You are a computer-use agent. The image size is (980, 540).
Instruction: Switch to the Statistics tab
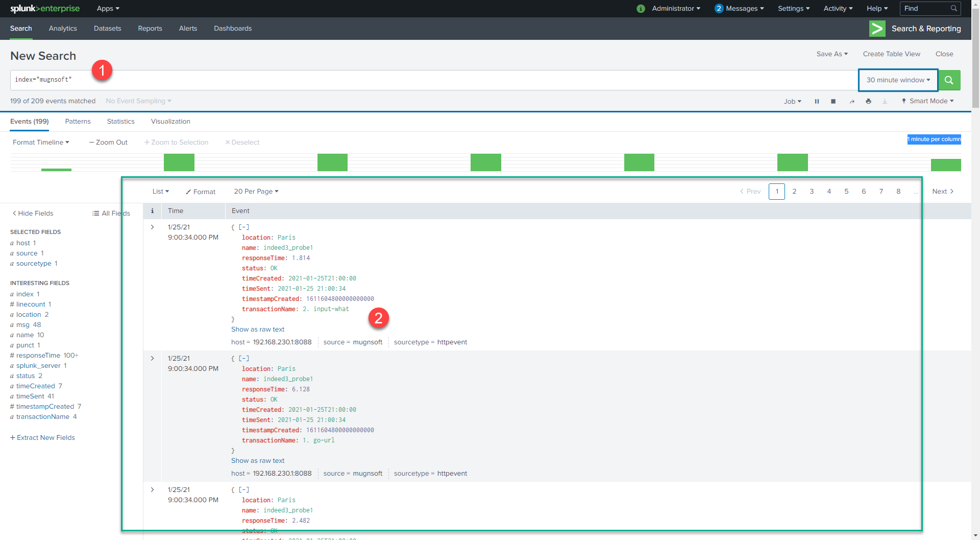[x=120, y=122]
